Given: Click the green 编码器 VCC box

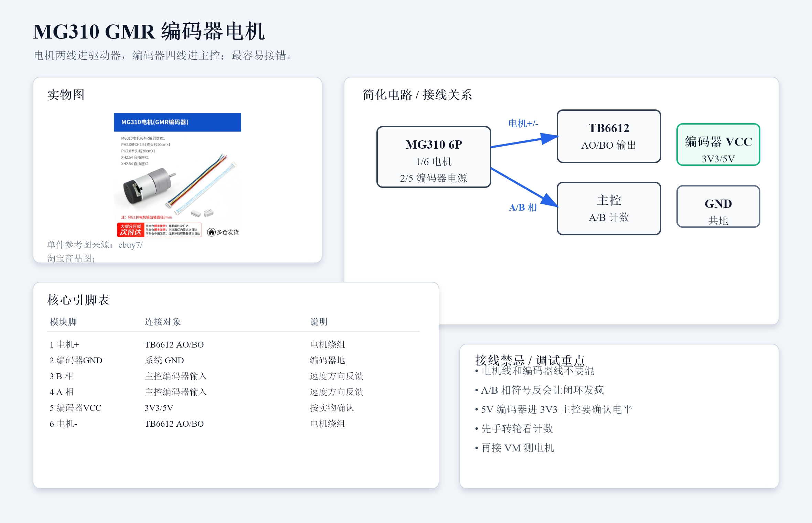Looking at the screenshot, I should pyautogui.click(x=718, y=145).
